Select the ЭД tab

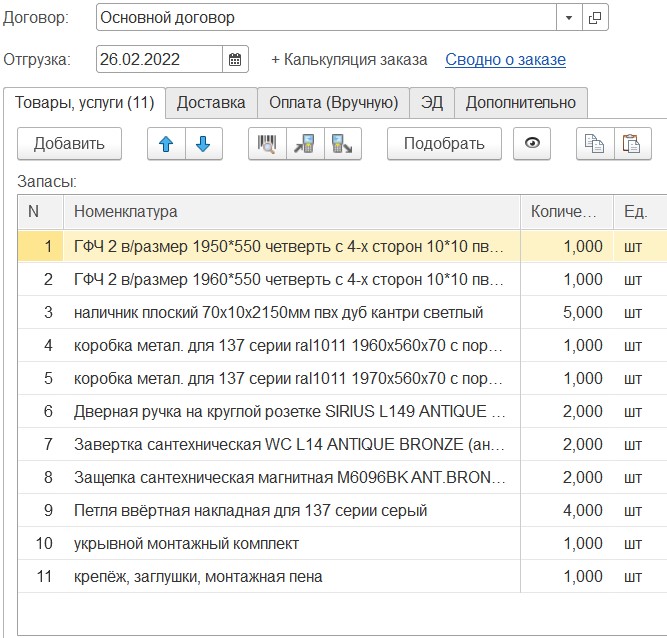pyautogui.click(x=432, y=102)
